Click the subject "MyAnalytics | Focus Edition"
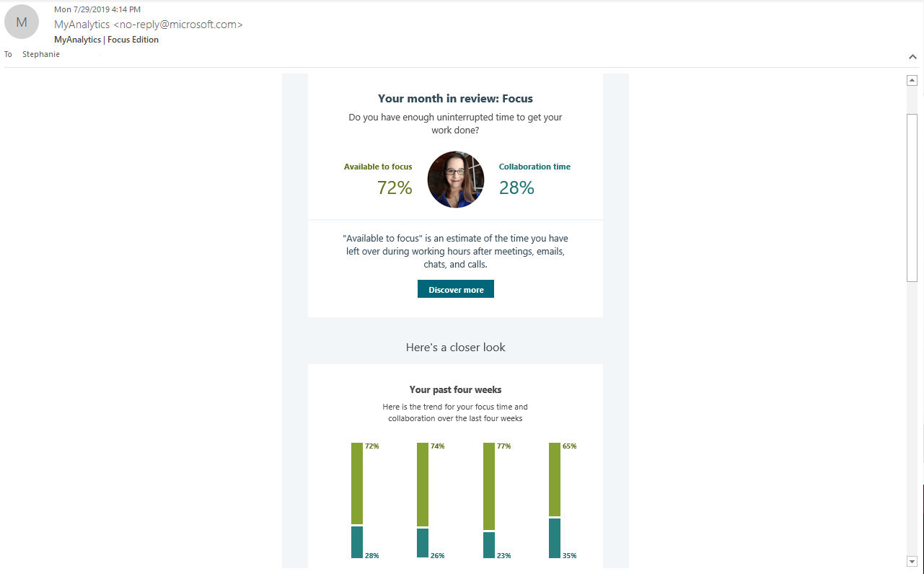Image resolution: width=924 pixels, height=574 pixels. 106,40
